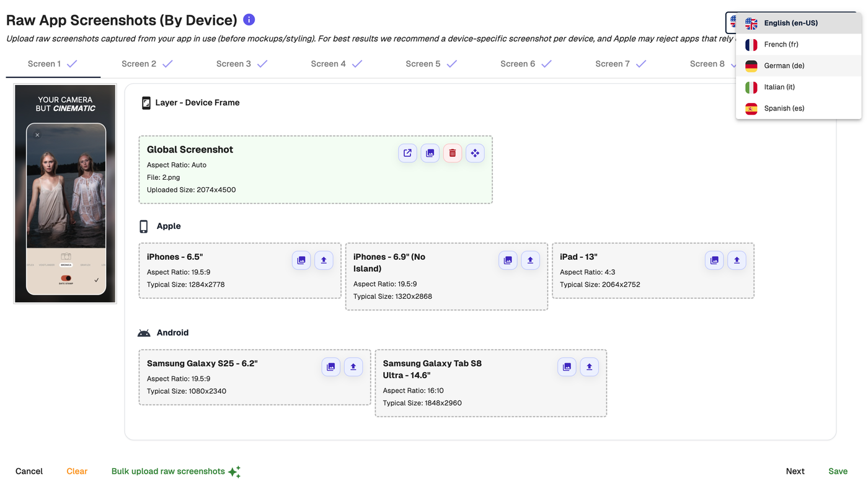Select French (fr) from language list

click(x=780, y=45)
